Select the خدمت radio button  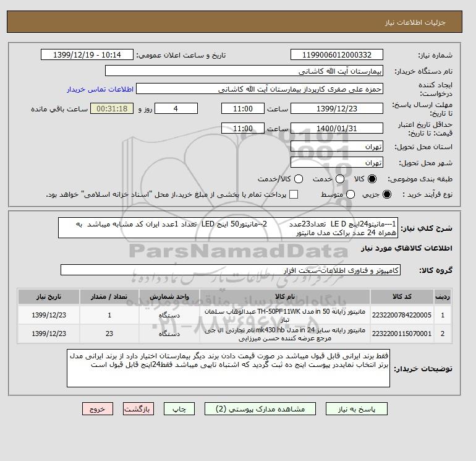[340, 179]
